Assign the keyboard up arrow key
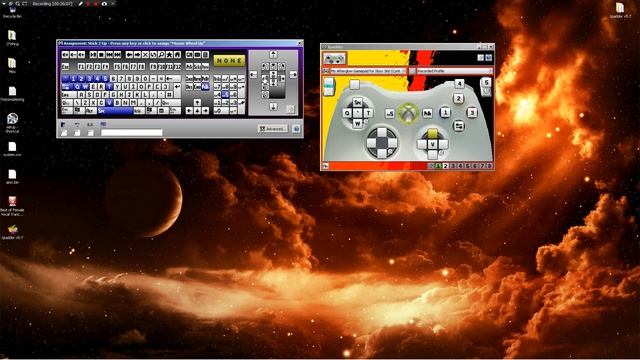 [x=197, y=102]
